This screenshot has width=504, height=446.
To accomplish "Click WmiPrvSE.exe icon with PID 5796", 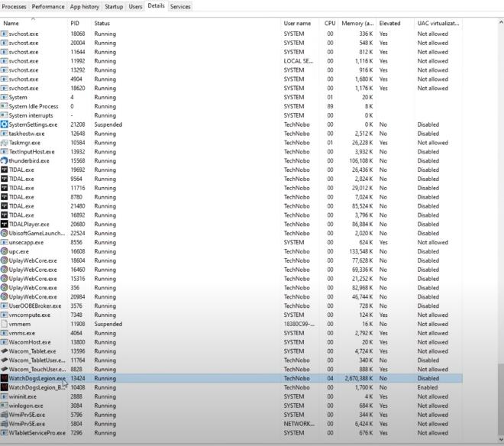I will (x=4, y=415).
